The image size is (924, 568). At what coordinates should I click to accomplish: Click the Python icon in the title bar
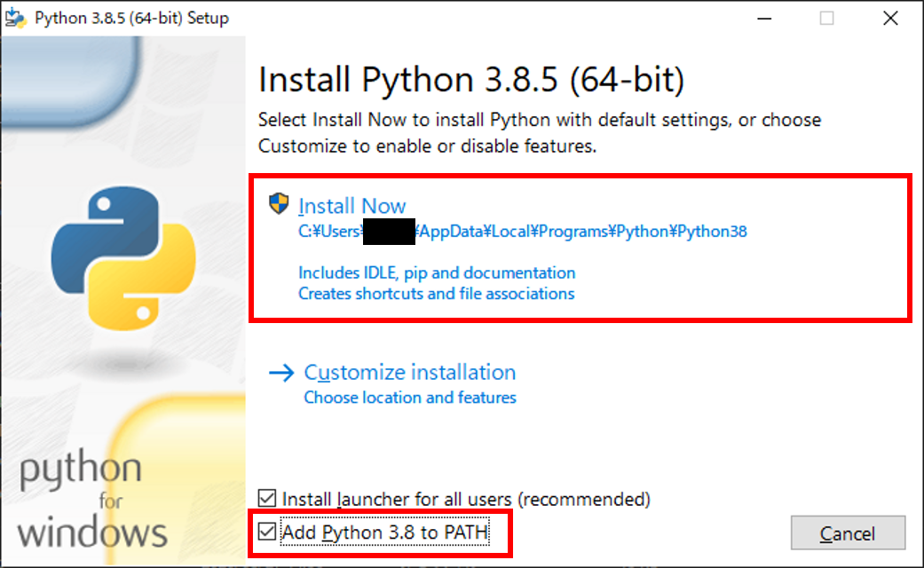tap(16, 17)
